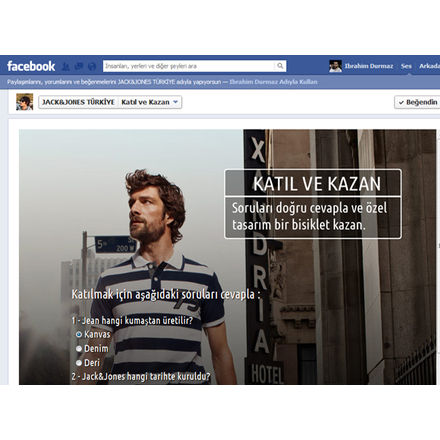Open messages icon in header
Viewport: 440px width, 440px height.
click(x=79, y=66)
